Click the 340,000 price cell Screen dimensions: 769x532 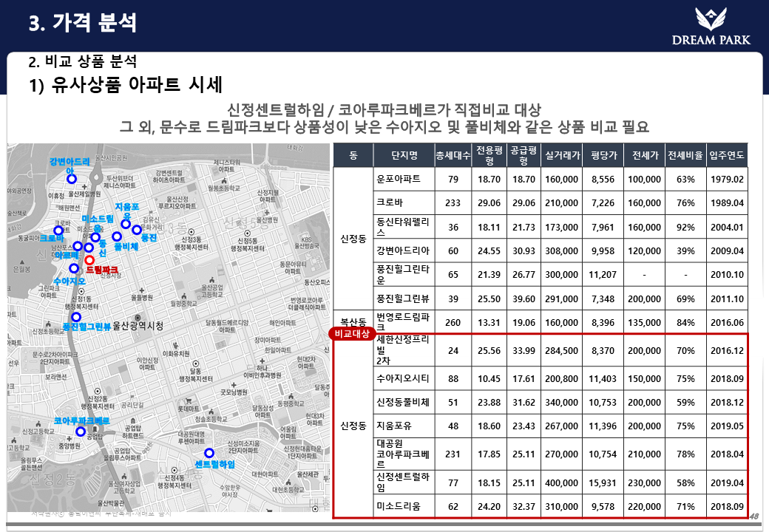tap(561, 403)
